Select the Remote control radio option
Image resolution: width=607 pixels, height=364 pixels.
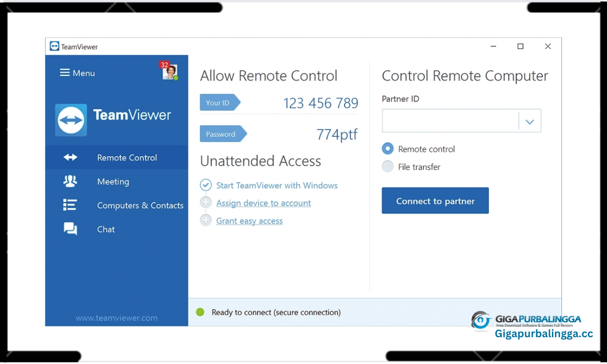point(387,149)
